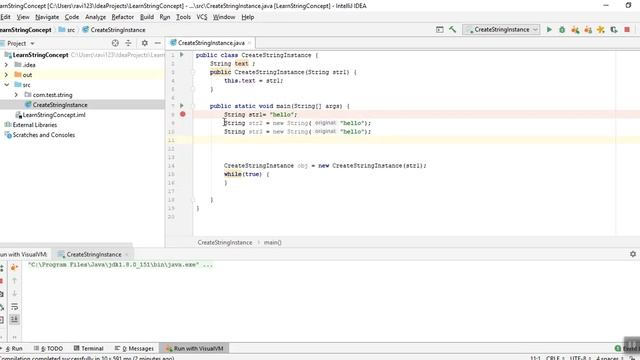Run CreateStringInstance with green play button
640x360 pixels.
tap(549, 29)
